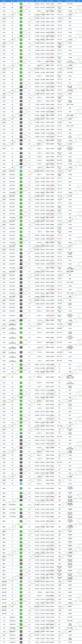
Task: Click engine code cell N73 B60
Action: 70,571
